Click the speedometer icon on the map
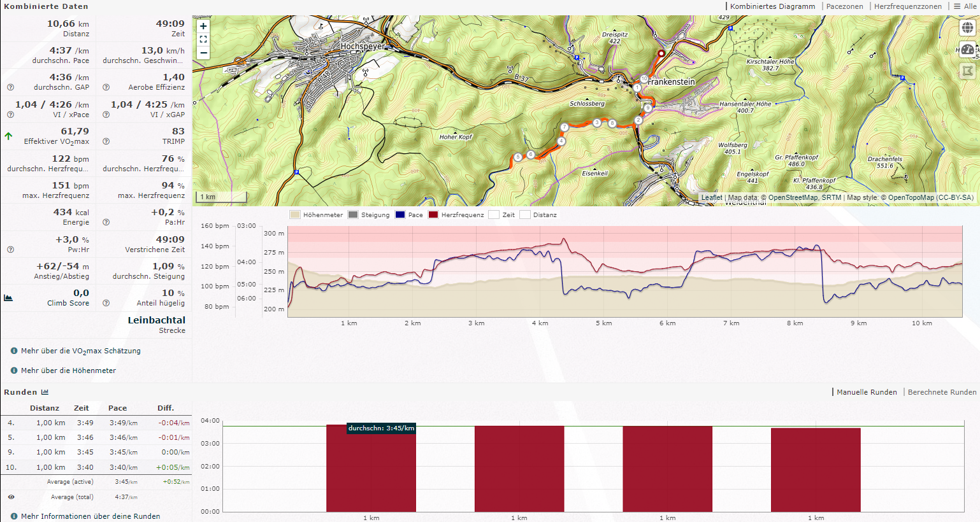 point(967,50)
